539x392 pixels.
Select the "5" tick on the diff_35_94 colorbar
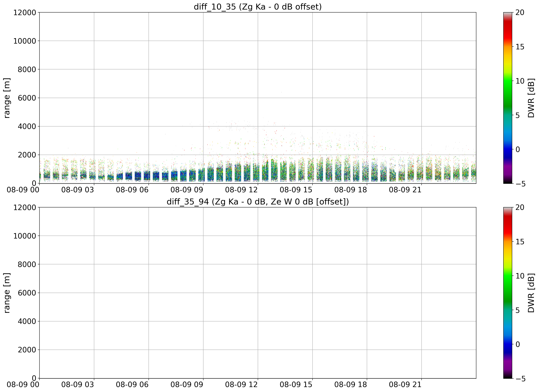(518, 310)
